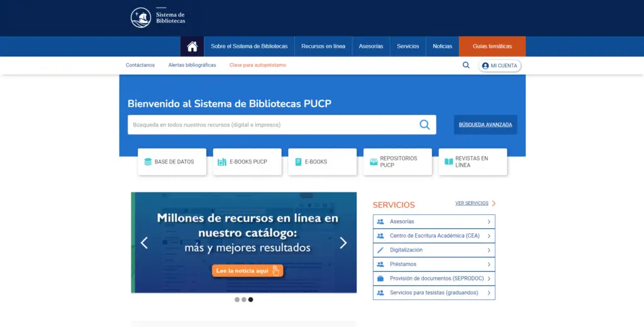
Task: Expand the Asesorías service row chevron
Action: pos(489,222)
